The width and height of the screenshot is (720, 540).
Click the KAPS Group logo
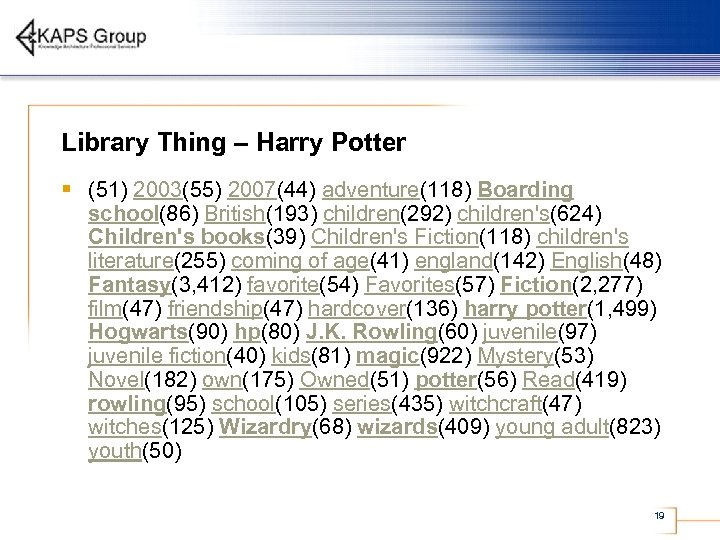[81, 38]
